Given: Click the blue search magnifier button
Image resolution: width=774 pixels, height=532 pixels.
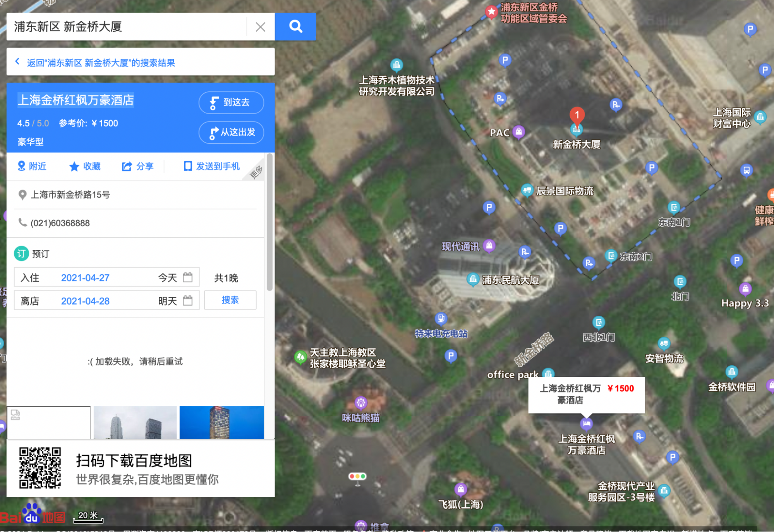Looking at the screenshot, I should coord(295,26).
